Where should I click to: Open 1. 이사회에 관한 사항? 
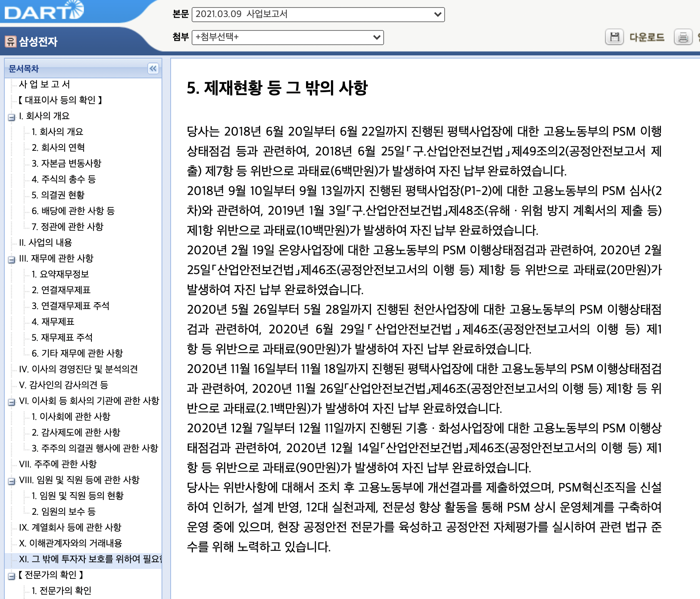coord(71,417)
